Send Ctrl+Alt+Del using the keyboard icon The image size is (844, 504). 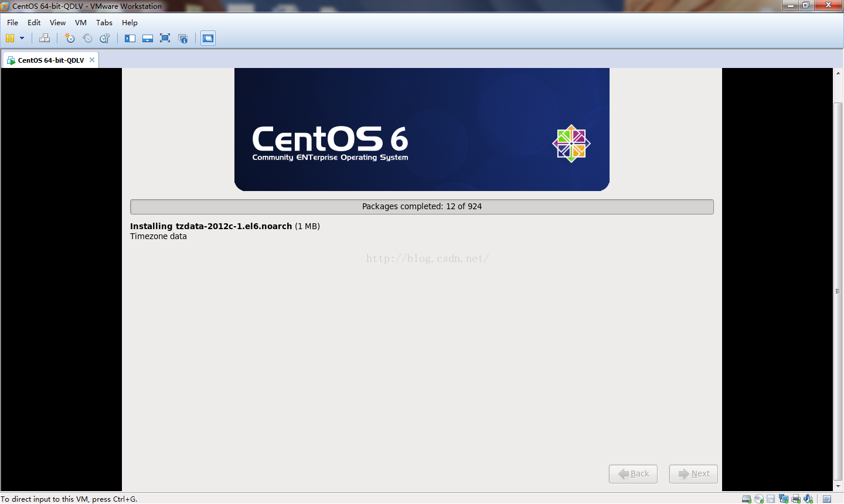(x=45, y=38)
